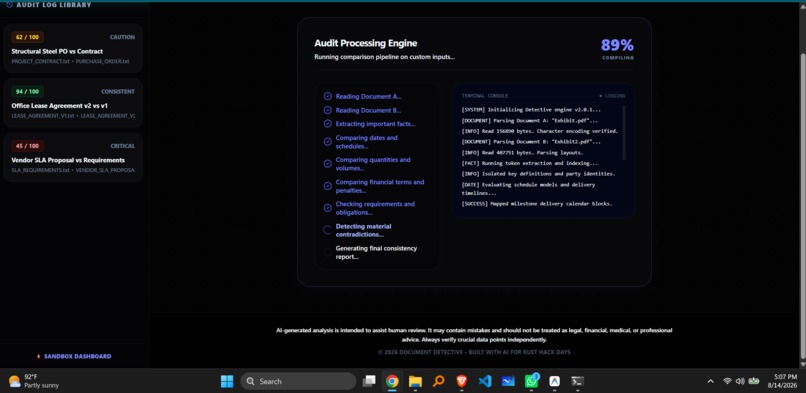
Task: Open Visual Studio Code from the taskbar
Action: [x=485, y=381]
